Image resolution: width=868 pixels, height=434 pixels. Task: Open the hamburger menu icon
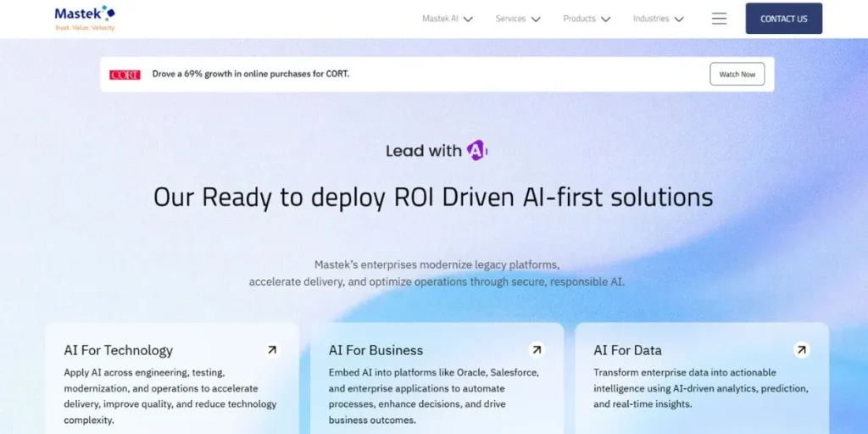pyautogui.click(x=719, y=19)
